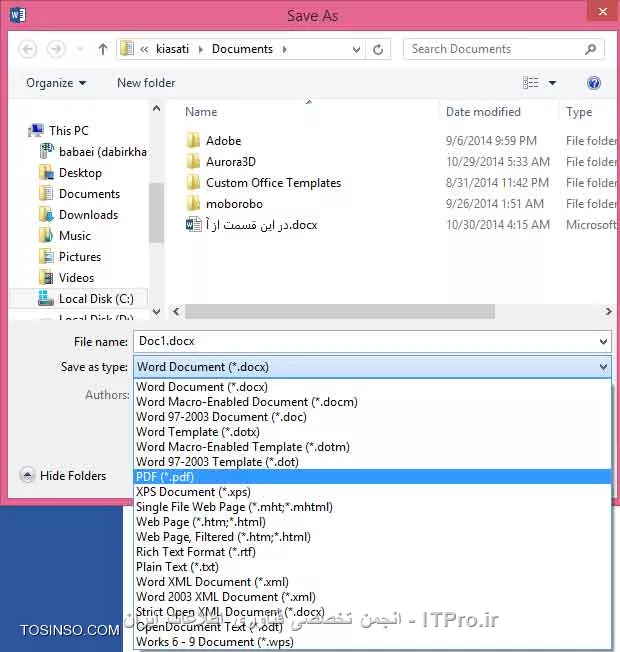
Task: Select PDF (*.pdf) file type
Action: click(373, 477)
